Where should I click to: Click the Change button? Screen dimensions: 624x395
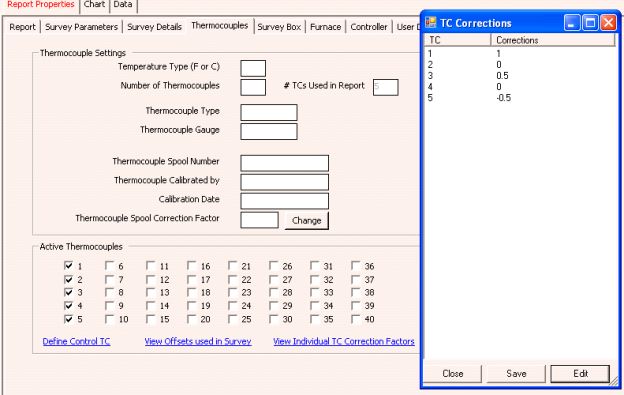coord(306,220)
